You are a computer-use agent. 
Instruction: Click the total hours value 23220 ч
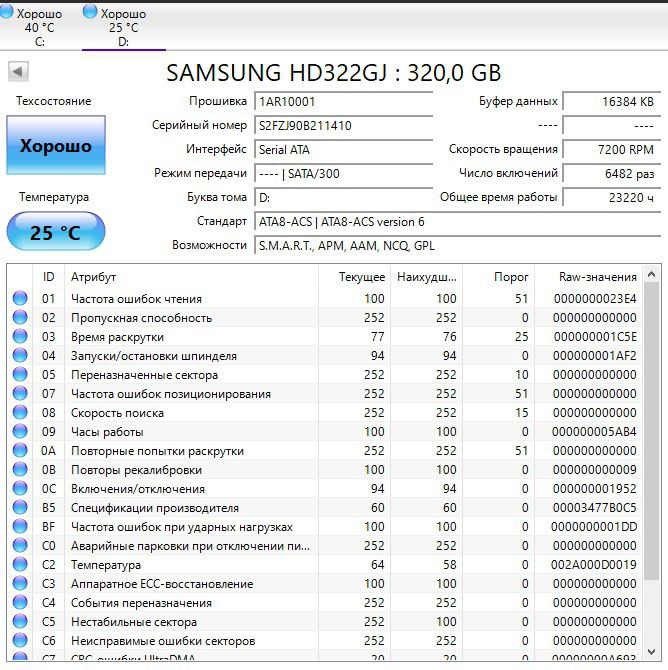coord(611,197)
